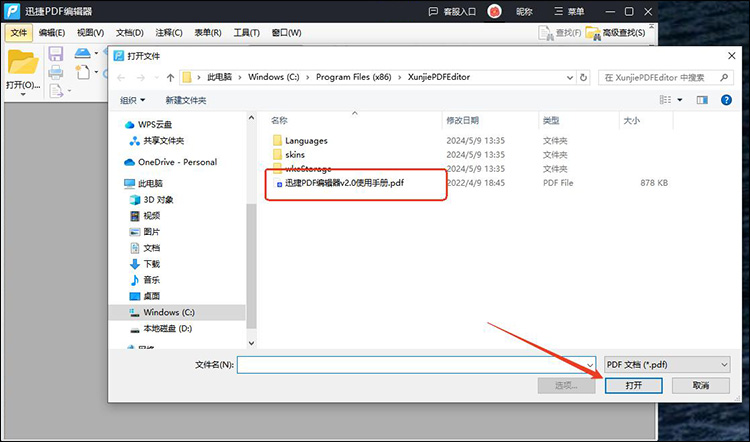Click the 打开 button in the dialog
This screenshot has width=750, height=442.
coord(633,386)
